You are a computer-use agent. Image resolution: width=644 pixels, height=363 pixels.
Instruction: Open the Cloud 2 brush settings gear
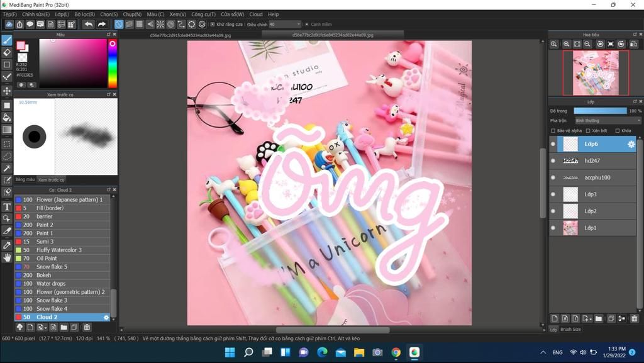click(x=106, y=318)
